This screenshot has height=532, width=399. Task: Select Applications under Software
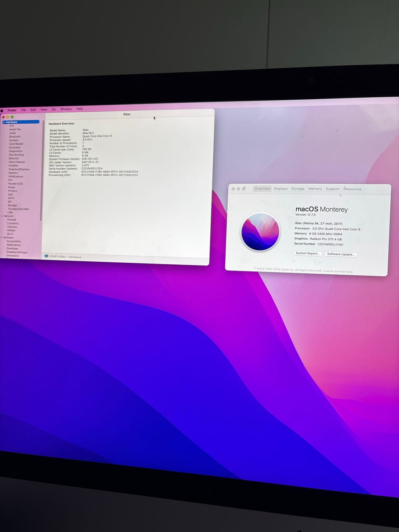click(x=14, y=245)
